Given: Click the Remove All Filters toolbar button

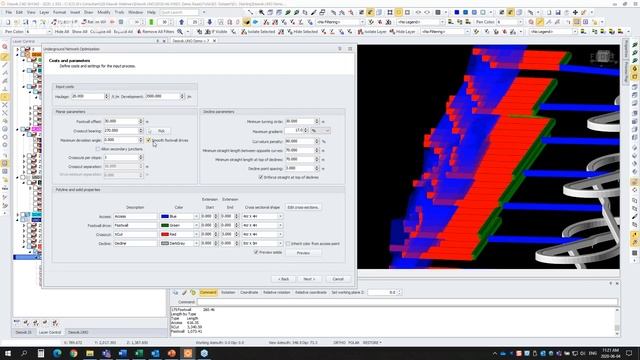Looking at the screenshot, I should pyautogui.click(x=156, y=31).
